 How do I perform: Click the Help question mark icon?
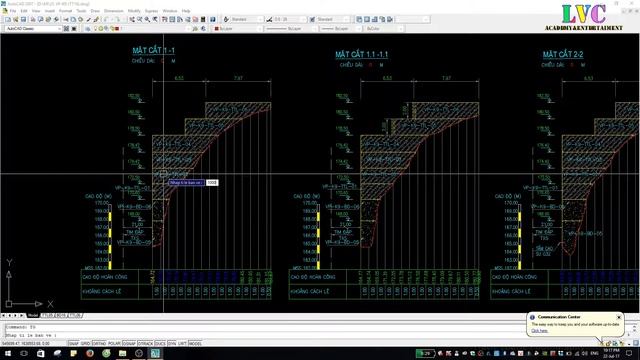(x=213, y=19)
